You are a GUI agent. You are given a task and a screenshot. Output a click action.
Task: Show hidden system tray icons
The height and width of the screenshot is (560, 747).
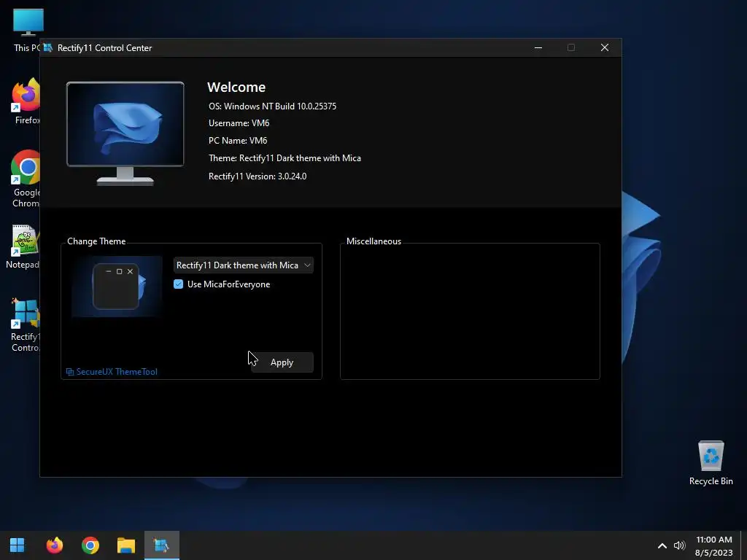click(662, 545)
